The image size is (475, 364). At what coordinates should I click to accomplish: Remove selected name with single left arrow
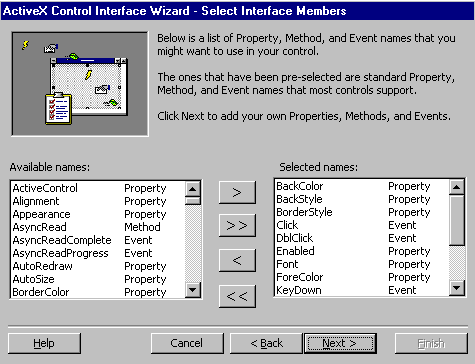pyautogui.click(x=237, y=260)
